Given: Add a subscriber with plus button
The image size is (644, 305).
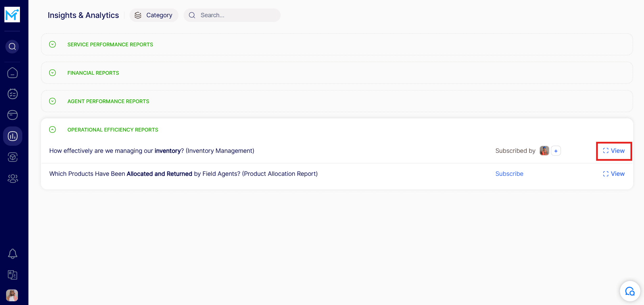Looking at the screenshot, I should 556,151.
